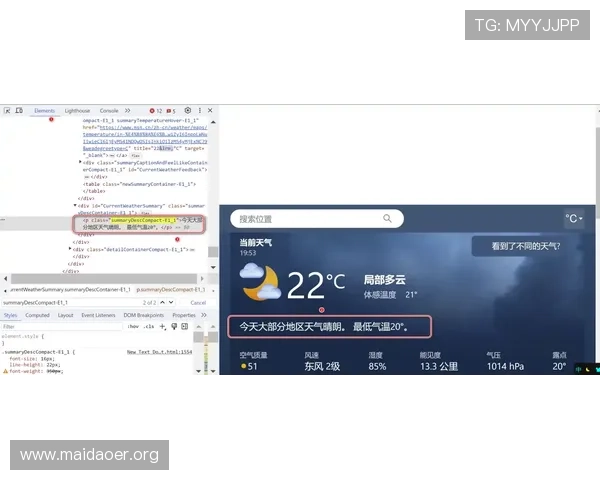Add a new style rule
The height and width of the screenshot is (480, 600).
click(163, 327)
